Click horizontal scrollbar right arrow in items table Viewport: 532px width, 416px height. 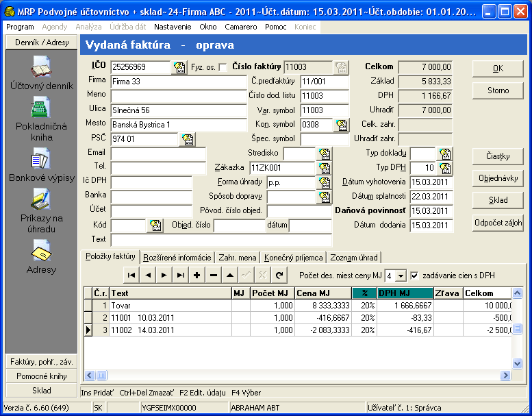click(x=505, y=375)
